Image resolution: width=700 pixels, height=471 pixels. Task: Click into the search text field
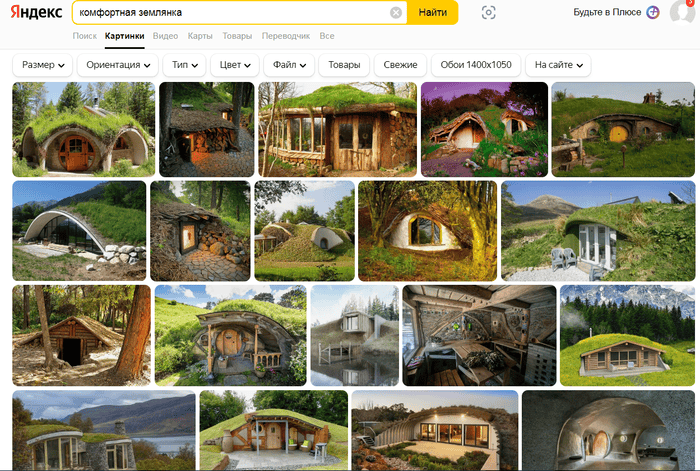230,13
